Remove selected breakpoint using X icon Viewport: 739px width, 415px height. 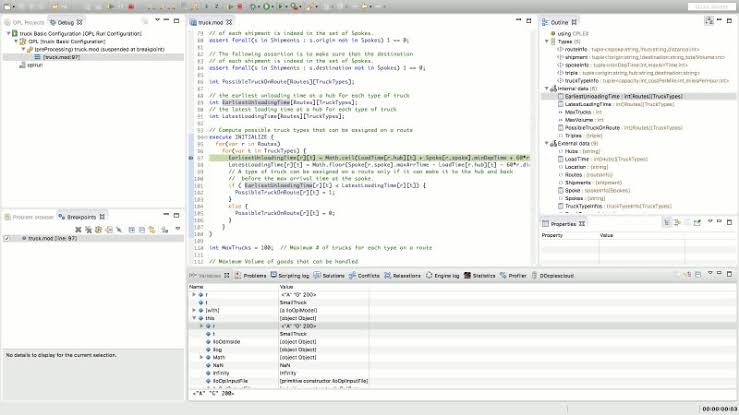(x=78, y=229)
